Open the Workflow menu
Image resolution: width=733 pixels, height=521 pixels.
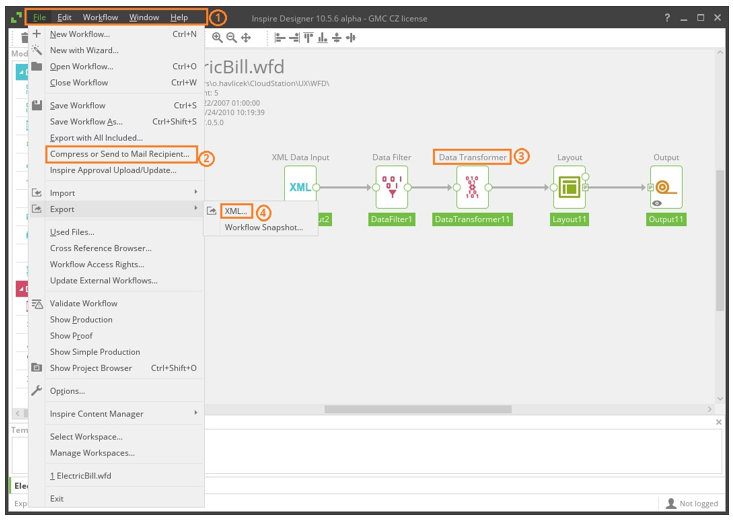100,17
